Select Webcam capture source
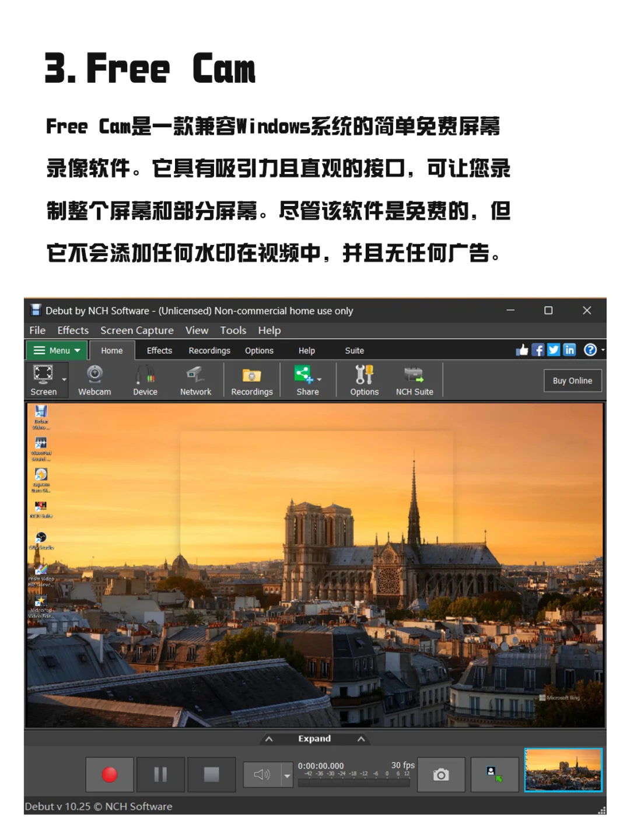Image resolution: width=630 pixels, height=840 pixels. point(94,380)
